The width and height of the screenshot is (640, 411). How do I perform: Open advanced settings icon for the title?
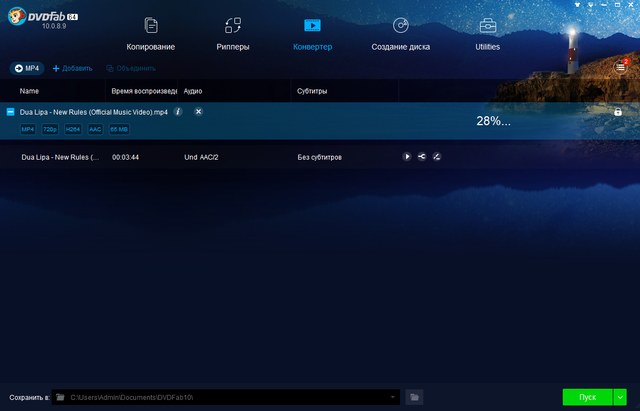[x=422, y=157]
